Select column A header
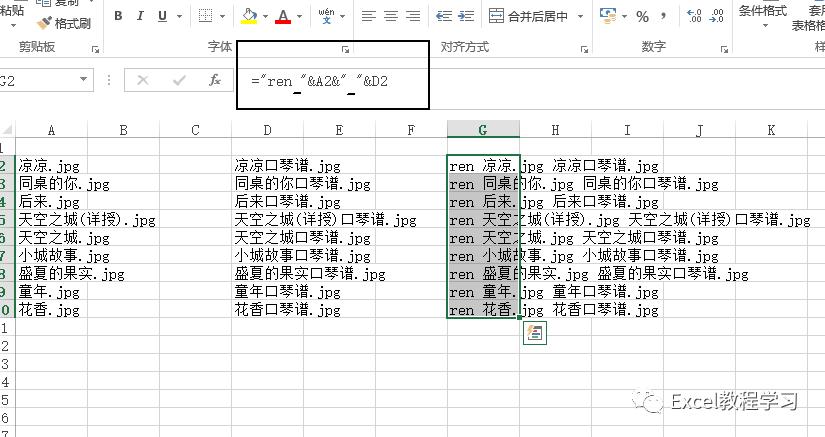Image resolution: width=825 pixels, height=437 pixels. 52,130
